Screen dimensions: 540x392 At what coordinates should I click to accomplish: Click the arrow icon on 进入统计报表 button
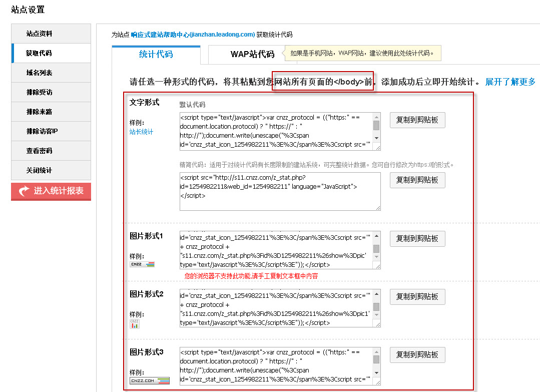(24, 191)
